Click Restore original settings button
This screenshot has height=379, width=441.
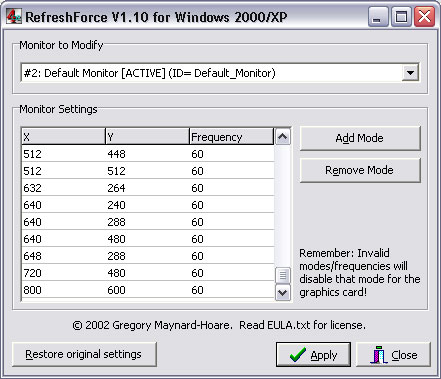84,354
